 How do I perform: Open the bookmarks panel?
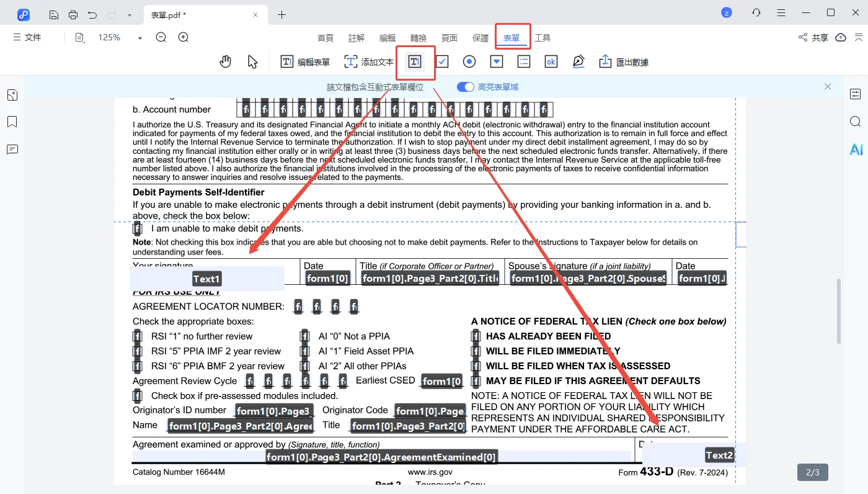12,122
